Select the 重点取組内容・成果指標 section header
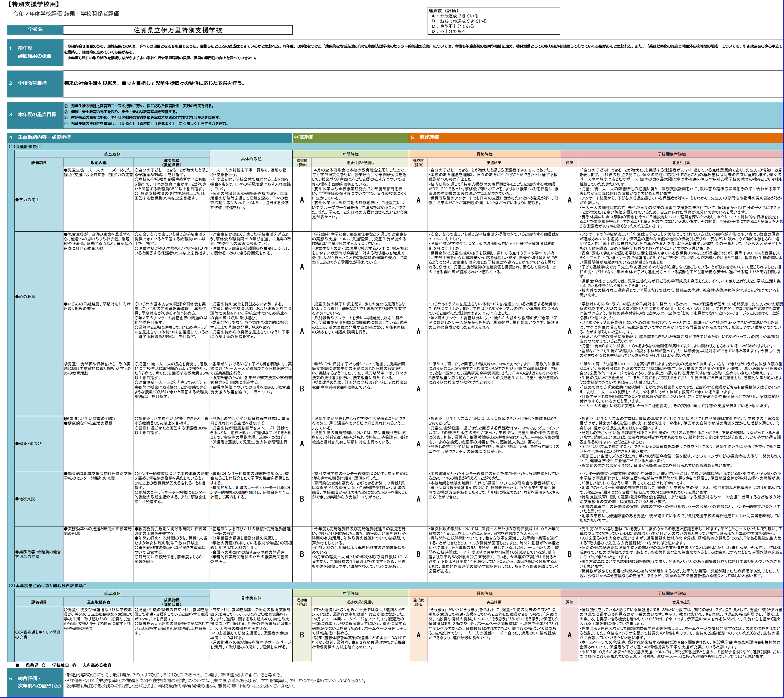This screenshot has height=698, width=784. tap(150, 138)
